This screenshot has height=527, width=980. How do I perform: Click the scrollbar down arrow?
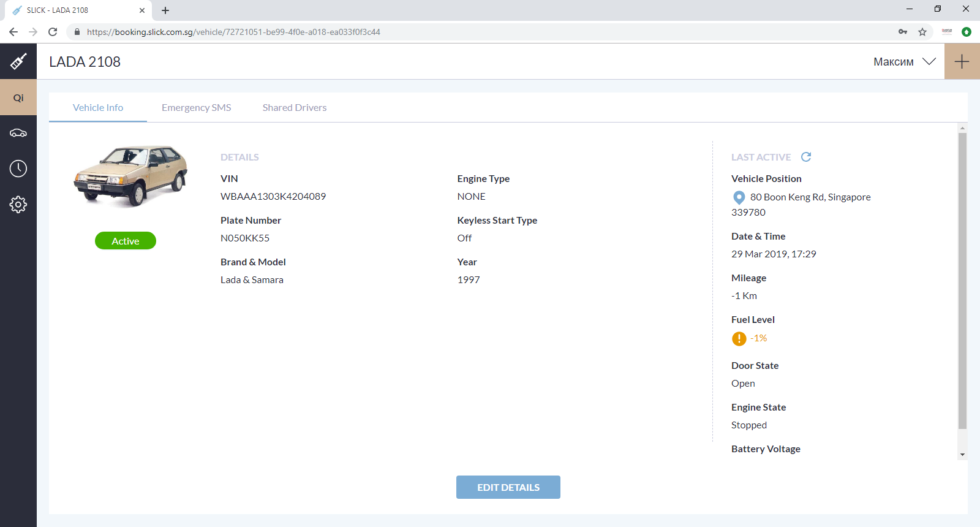tap(963, 455)
